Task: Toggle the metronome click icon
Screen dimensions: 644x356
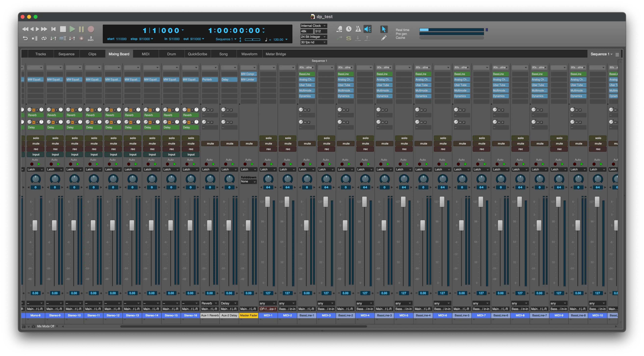Action: [358, 29]
